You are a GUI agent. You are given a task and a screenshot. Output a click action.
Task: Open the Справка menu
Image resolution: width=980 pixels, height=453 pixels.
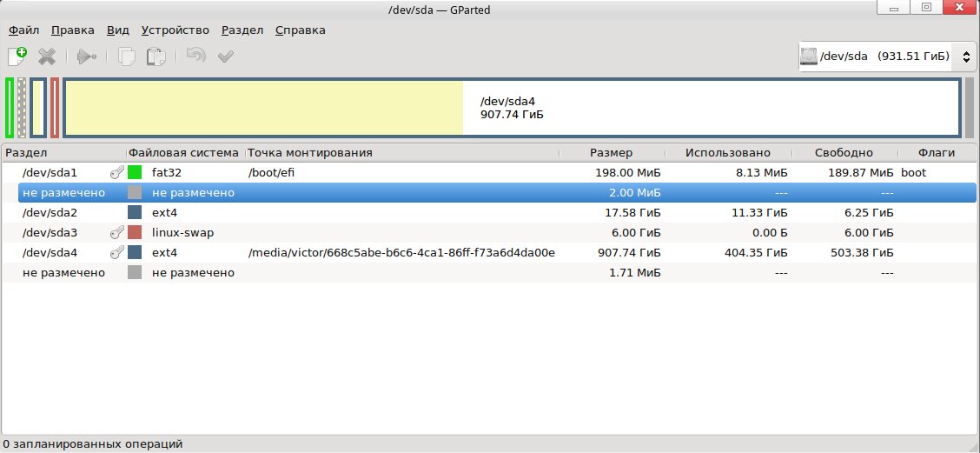coord(300,30)
